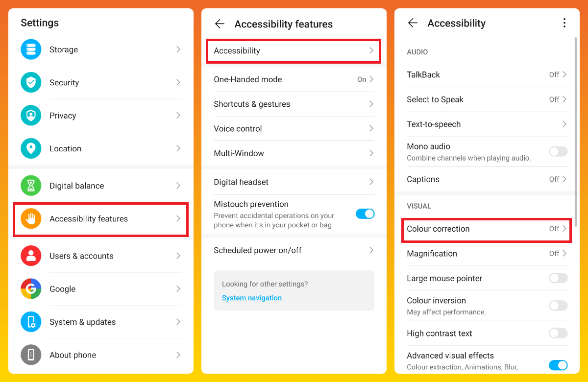
Task: Tap the green Digital balance hourglass icon
Action: coord(31,186)
